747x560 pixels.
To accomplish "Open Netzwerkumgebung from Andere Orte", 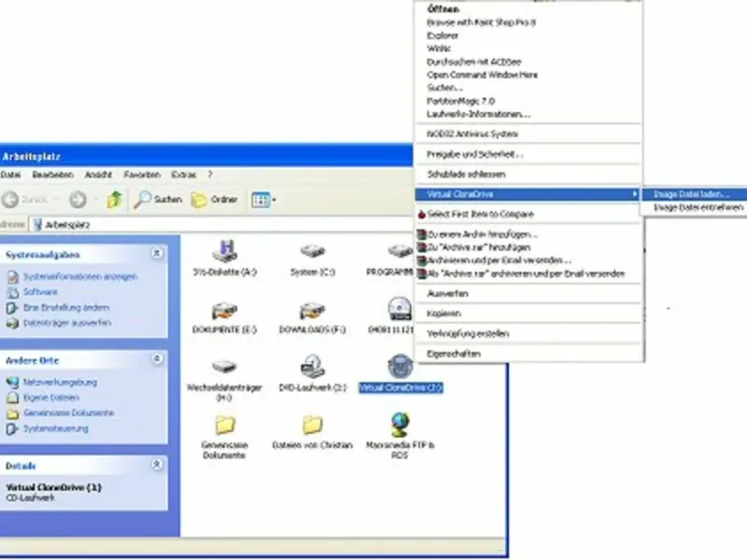I will [x=60, y=382].
